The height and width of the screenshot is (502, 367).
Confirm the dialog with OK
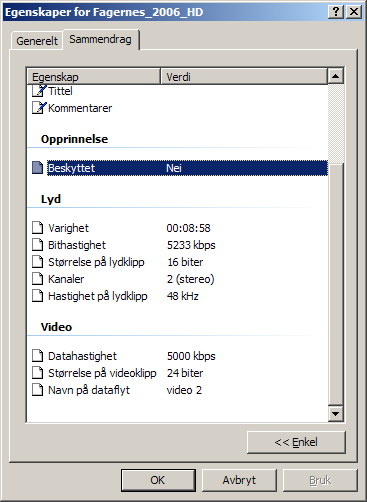point(158,480)
